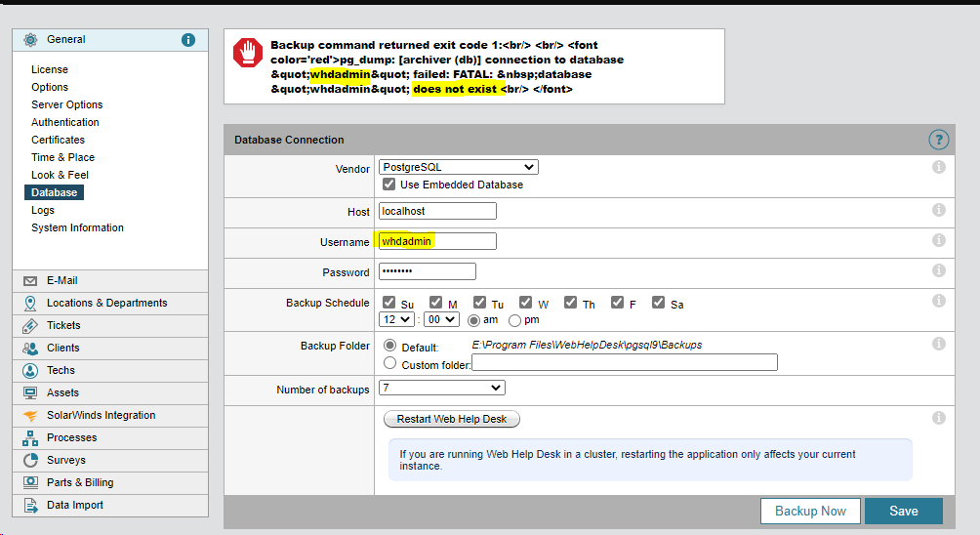This screenshot has width=980, height=535.
Task: Click the Tickets section icon
Action: point(29,325)
